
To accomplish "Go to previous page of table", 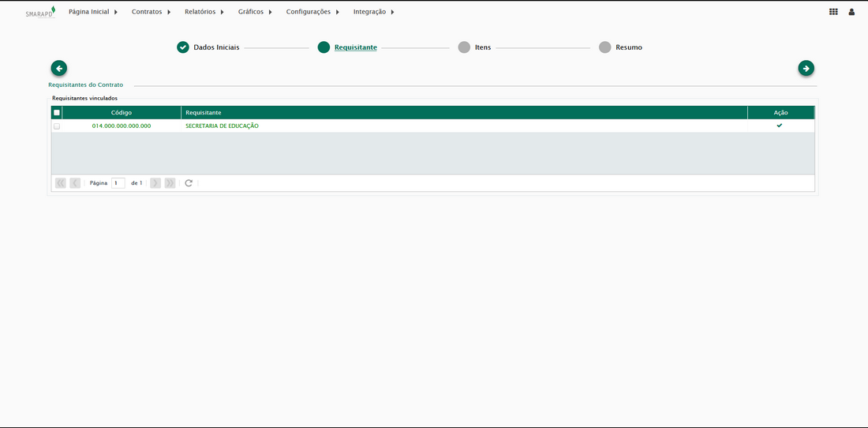I will coord(75,182).
